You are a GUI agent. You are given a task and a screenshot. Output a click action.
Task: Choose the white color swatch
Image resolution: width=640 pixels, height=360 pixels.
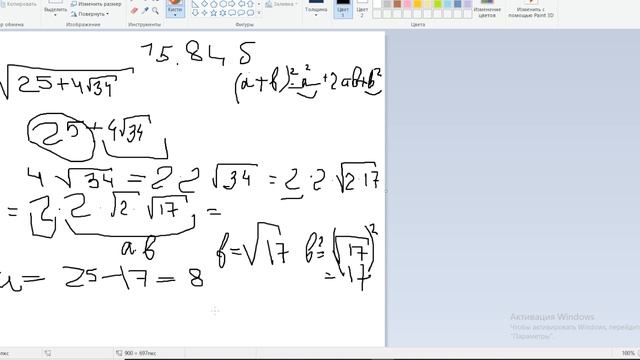pyautogui.click(x=377, y=4)
